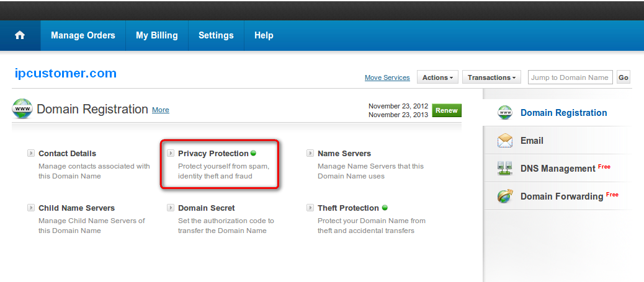Open the Actions dropdown
644x282 pixels.
coord(437,77)
